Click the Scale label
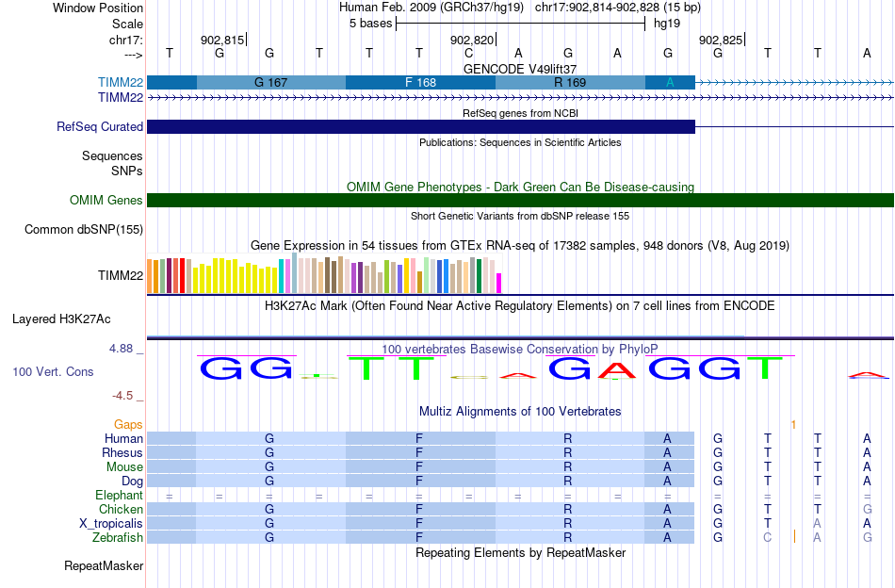Image resolution: width=895 pixels, height=588 pixels. pyautogui.click(x=127, y=24)
